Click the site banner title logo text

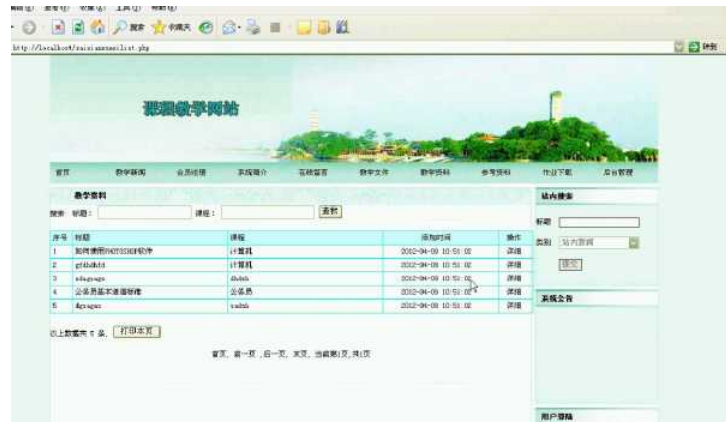pyautogui.click(x=191, y=109)
